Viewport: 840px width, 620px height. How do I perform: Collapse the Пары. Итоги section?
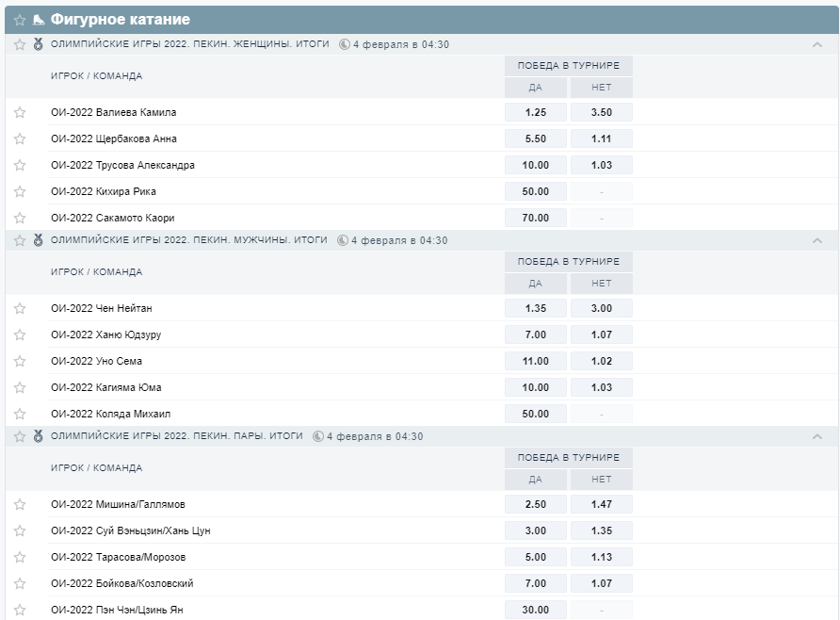pos(816,436)
